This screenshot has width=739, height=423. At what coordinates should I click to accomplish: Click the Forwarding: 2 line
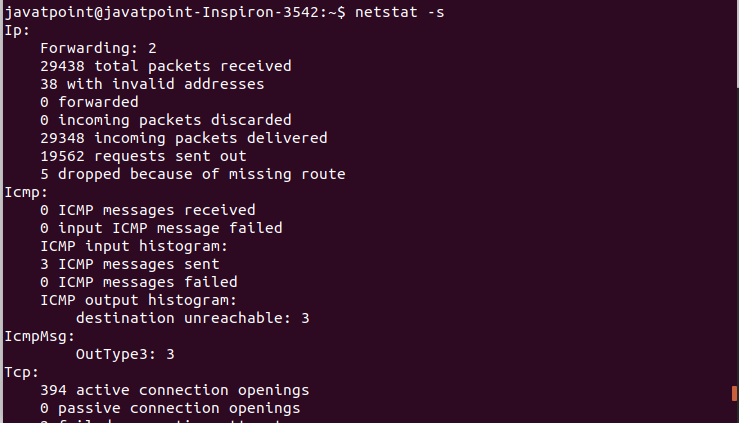(98, 47)
